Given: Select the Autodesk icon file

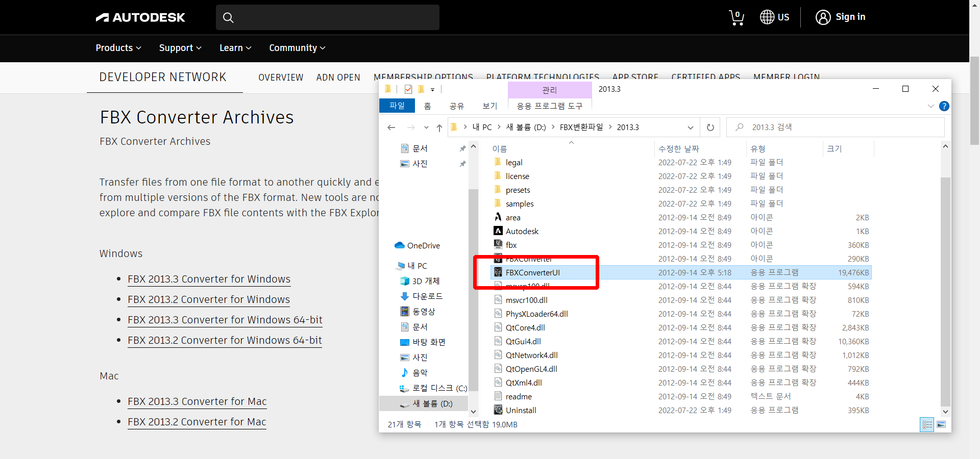Looking at the screenshot, I should (522, 231).
